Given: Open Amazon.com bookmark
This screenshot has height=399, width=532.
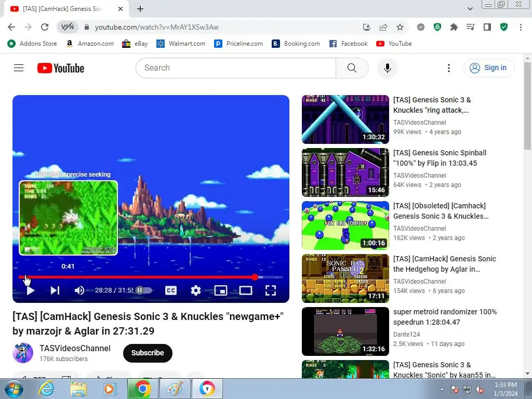Looking at the screenshot, I should [90, 44].
